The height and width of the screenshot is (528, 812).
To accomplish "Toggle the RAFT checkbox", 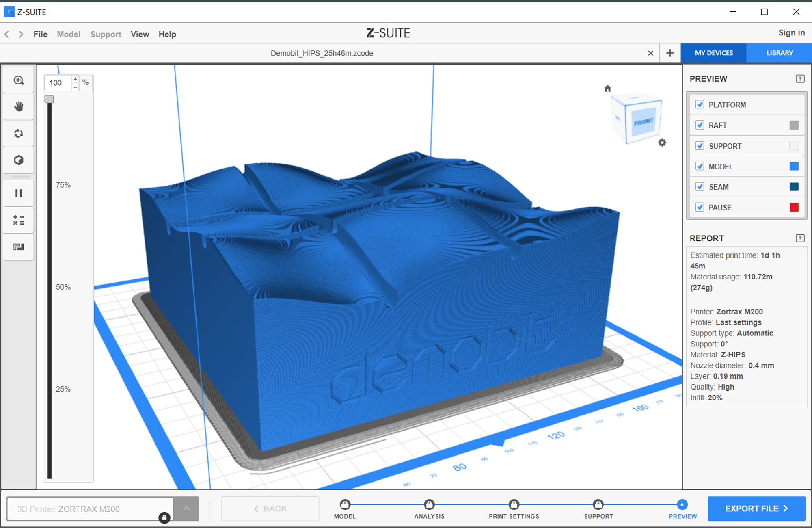I will [700, 125].
